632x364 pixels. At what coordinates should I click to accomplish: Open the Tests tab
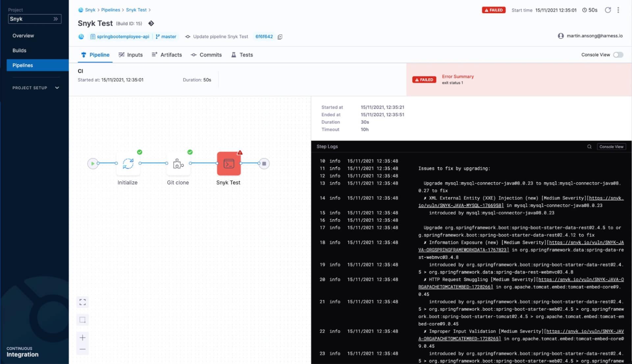point(242,55)
